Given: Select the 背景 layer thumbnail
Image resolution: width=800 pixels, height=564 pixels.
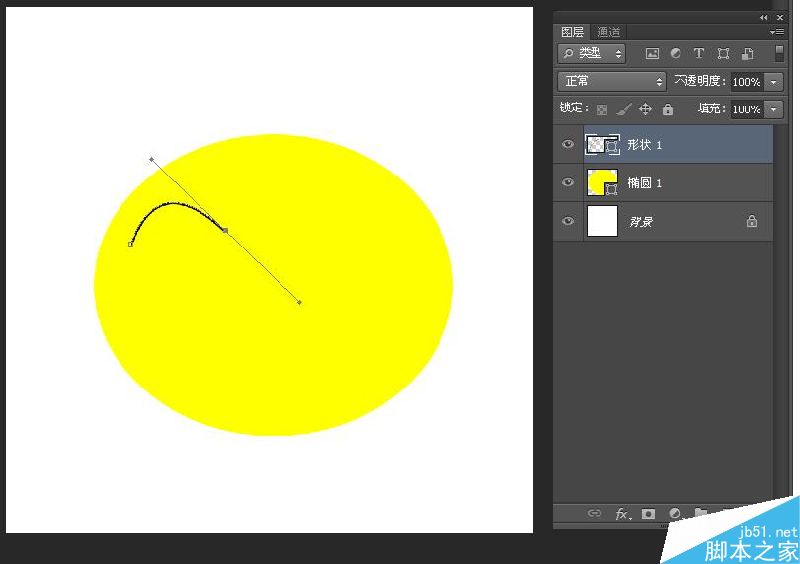Looking at the screenshot, I should pos(603,221).
